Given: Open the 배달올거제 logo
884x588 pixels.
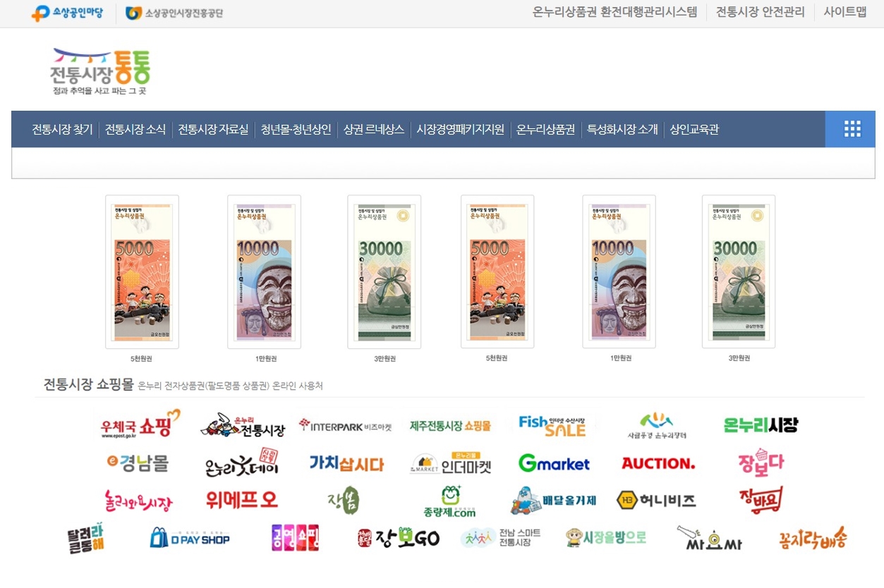Looking at the screenshot, I should coord(554,501).
